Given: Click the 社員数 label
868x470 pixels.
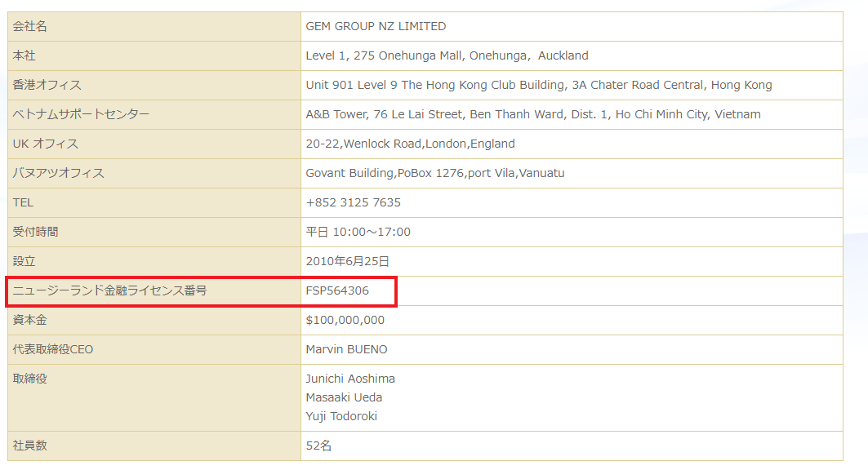Looking at the screenshot, I should pyautogui.click(x=30, y=446).
